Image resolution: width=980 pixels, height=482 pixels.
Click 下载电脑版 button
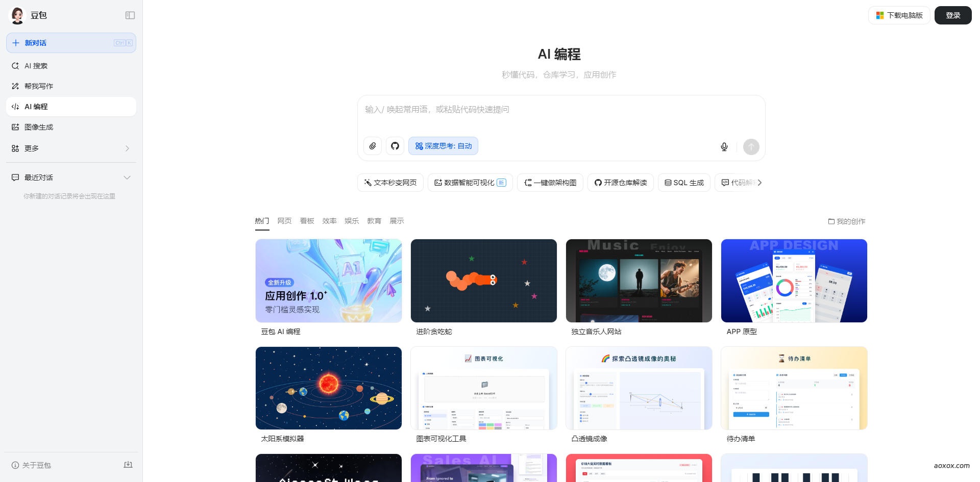(x=899, y=15)
